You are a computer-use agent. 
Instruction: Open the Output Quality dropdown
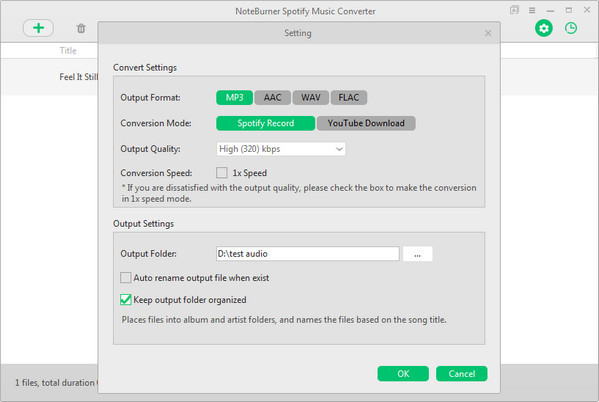pos(281,149)
